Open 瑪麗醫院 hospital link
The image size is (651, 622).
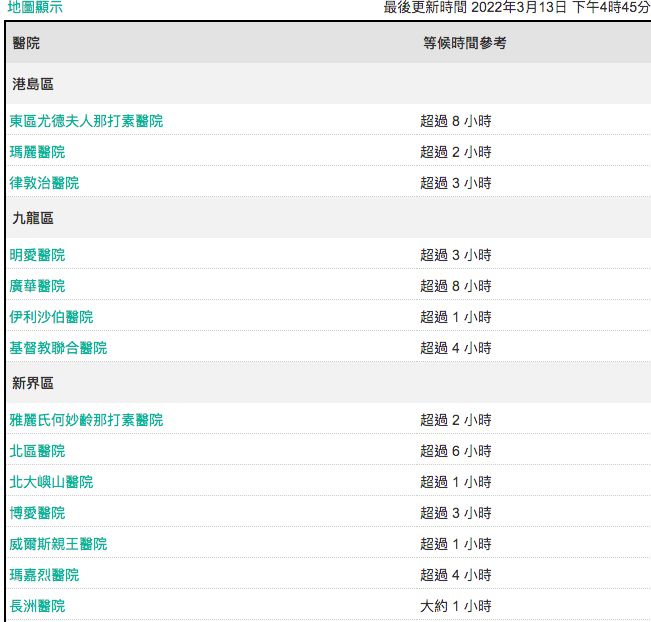[x=37, y=152]
